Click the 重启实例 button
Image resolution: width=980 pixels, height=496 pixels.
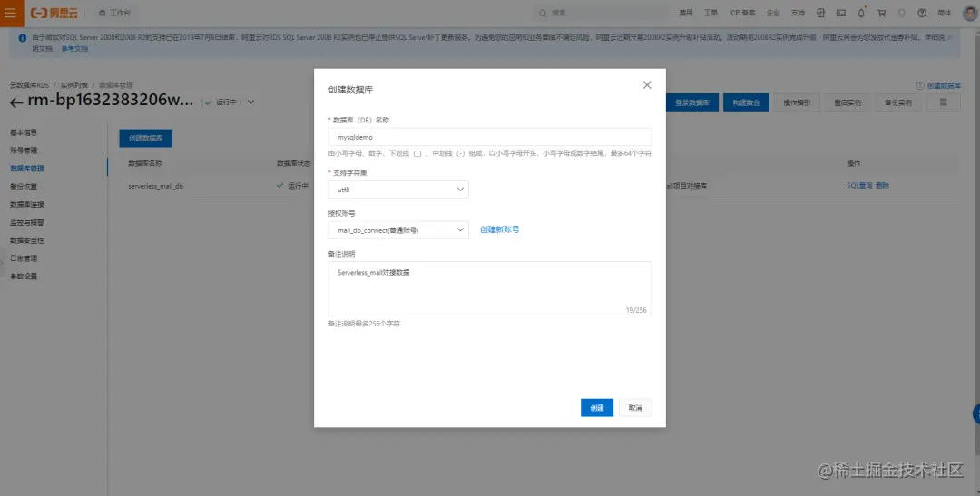click(x=848, y=102)
